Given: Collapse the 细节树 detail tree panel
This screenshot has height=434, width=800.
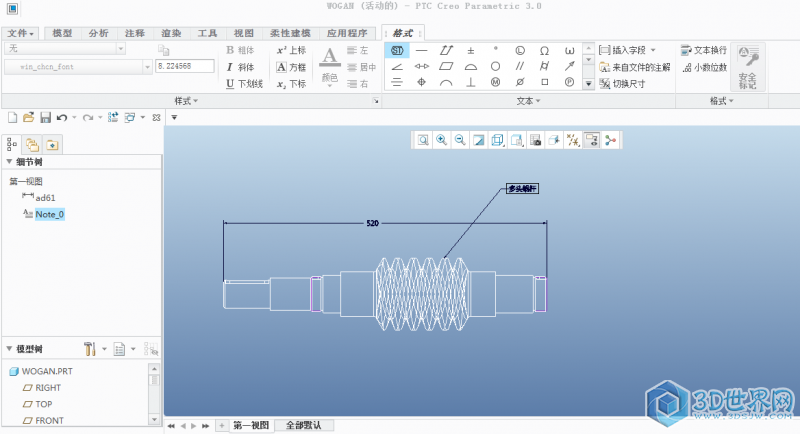Looking at the screenshot, I should click(x=9, y=162).
